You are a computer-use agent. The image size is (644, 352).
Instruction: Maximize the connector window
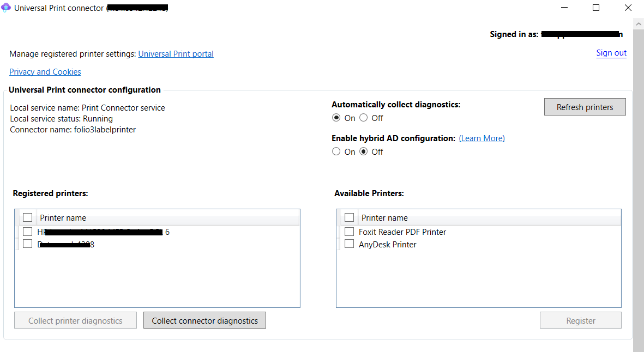pyautogui.click(x=596, y=8)
